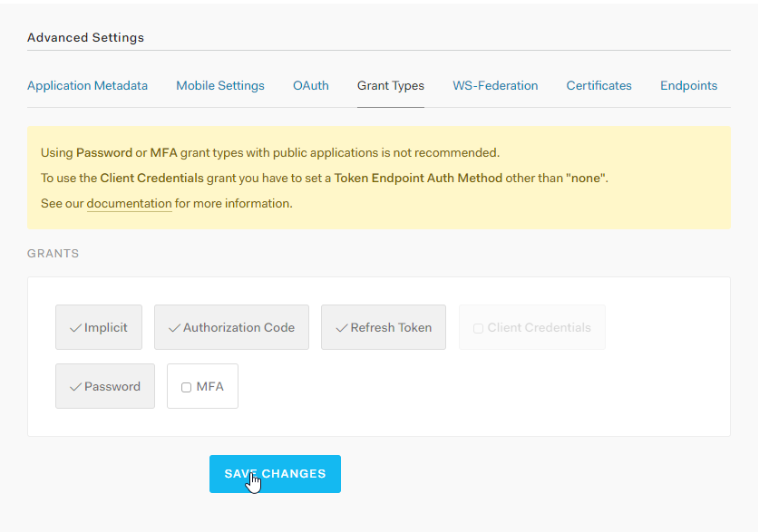Switch to the Mobile Settings tab
The height and width of the screenshot is (532, 759).
pos(220,85)
